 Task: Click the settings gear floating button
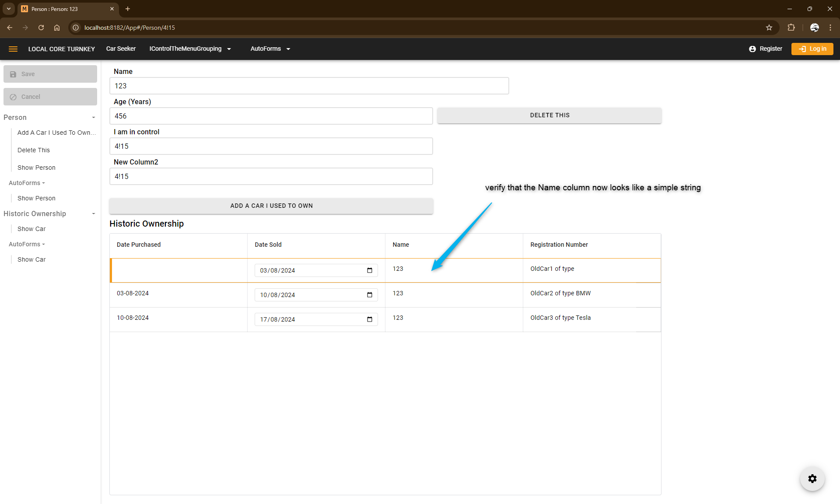pyautogui.click(x=812, y=479)
